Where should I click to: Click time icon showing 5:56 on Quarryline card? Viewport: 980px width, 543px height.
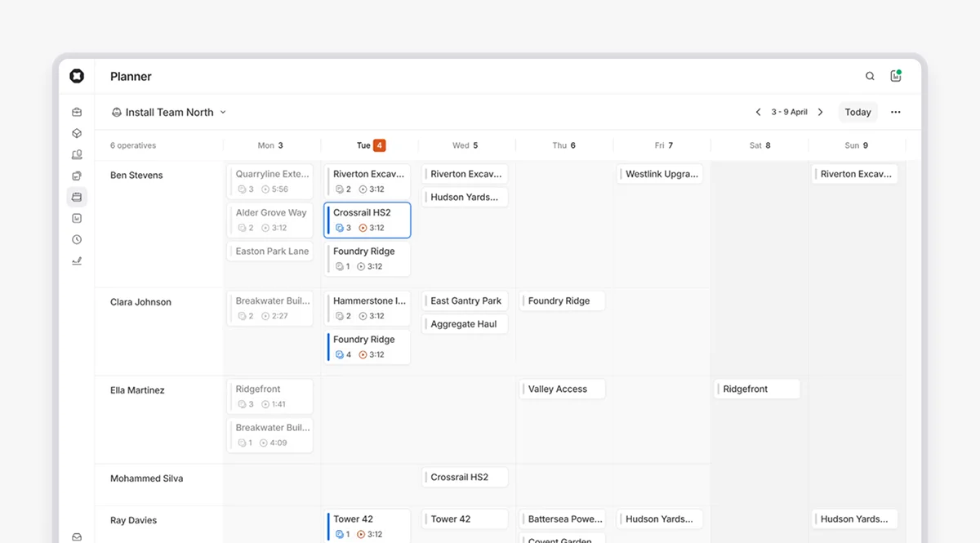pyautogui.click(x=265, y=189)
